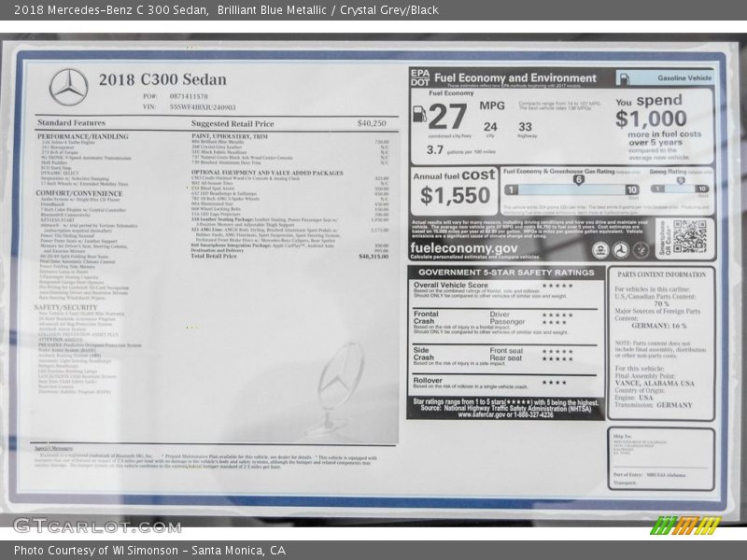Click the Rollover label
The width and height of the screenshot is (747, 560).
click(428, 381)
